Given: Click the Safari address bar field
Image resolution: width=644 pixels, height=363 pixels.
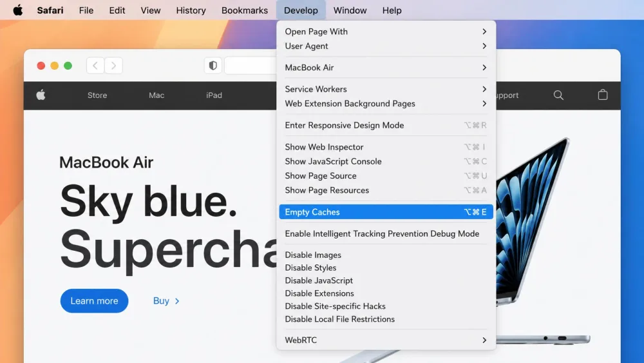Looking at the screenshot, I should [x=251, y=66].
